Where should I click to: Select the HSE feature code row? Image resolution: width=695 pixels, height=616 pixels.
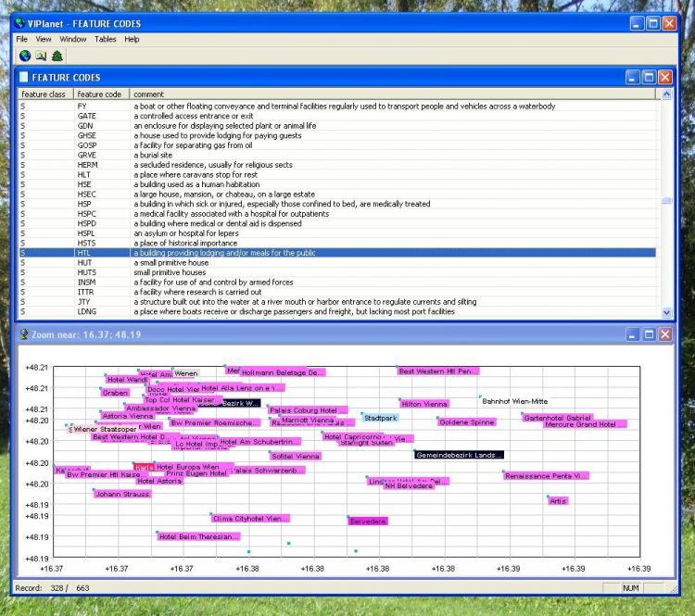[337, 184]
